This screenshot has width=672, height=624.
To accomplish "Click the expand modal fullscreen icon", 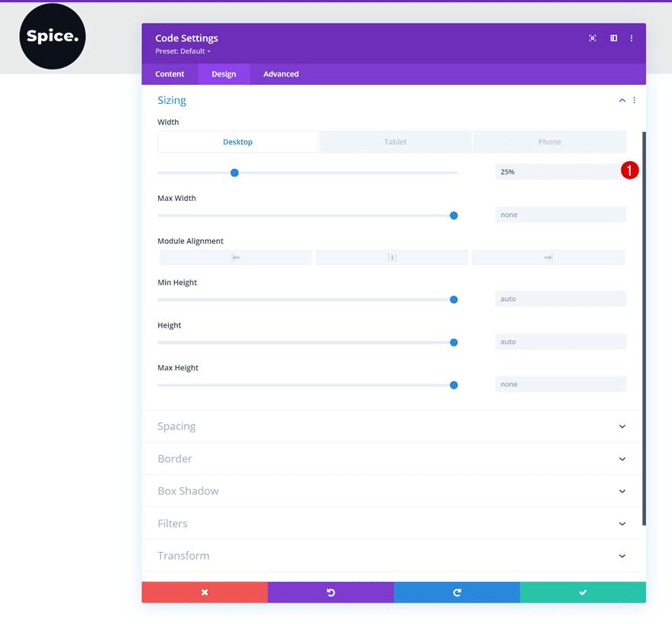I will (593, 38).
